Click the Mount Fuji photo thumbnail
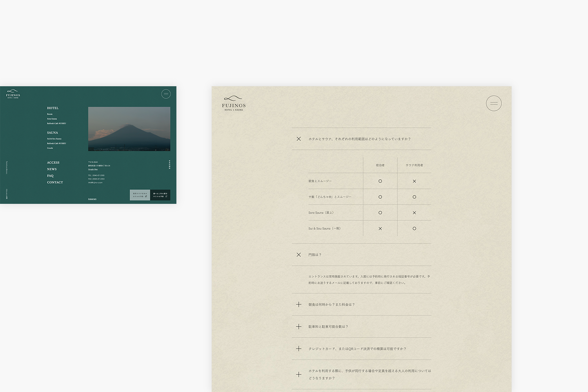The width and height of the screenshot is (588, 392). click(x=129, y=129)
